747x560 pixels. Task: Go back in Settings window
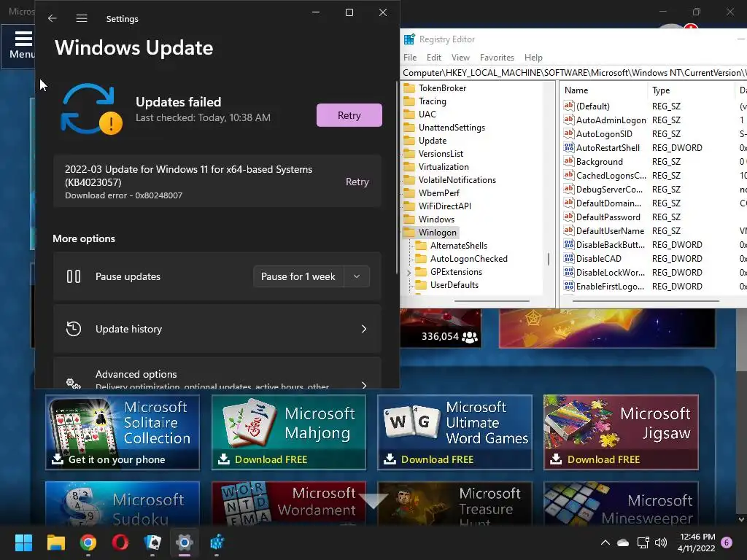tap(53, 18)
